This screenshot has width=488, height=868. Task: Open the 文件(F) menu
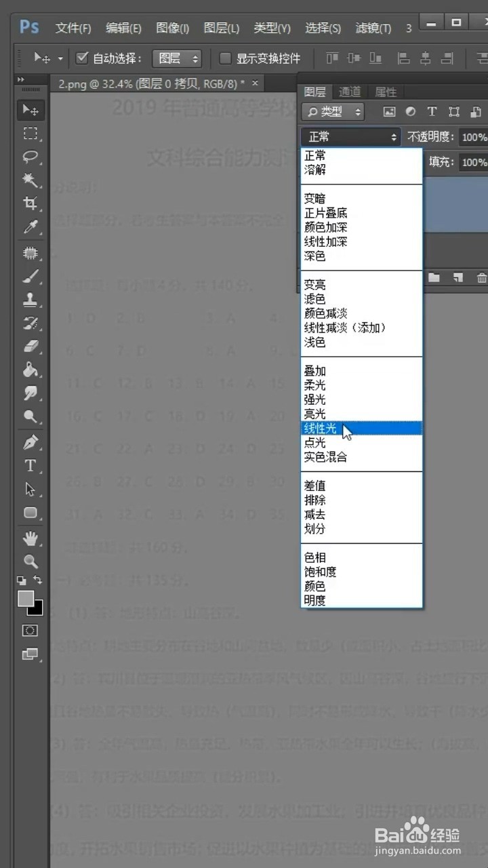pos(73,28)
